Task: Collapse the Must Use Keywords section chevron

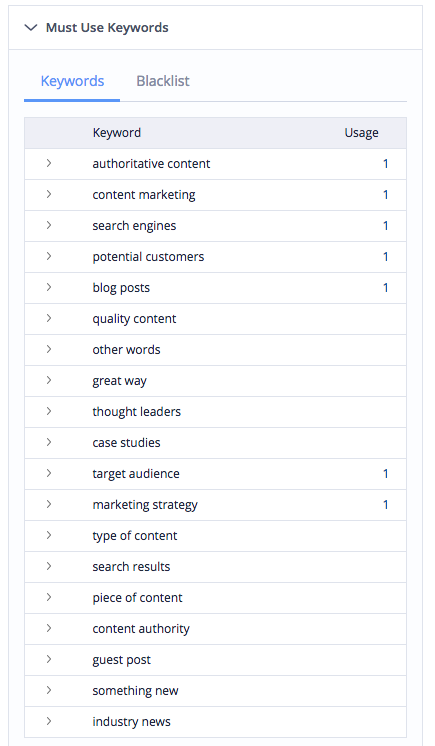Action: [31, 28]
